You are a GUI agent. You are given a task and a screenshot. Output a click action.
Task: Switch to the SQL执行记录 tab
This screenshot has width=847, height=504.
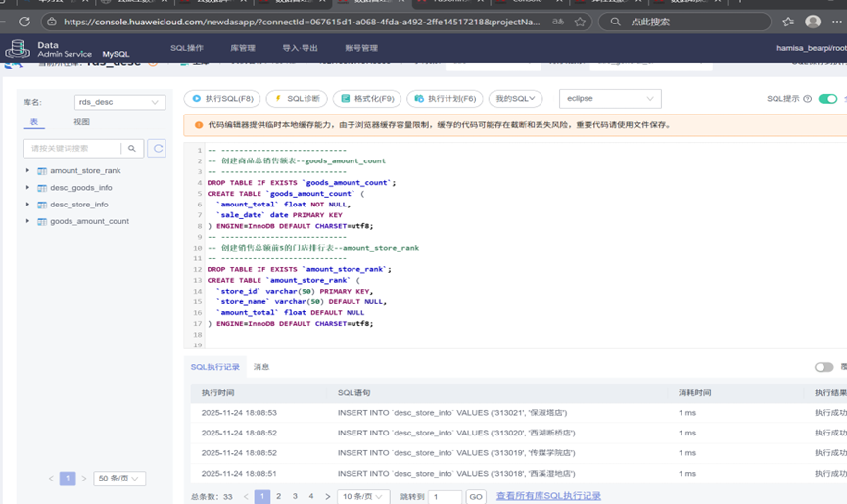215,367
